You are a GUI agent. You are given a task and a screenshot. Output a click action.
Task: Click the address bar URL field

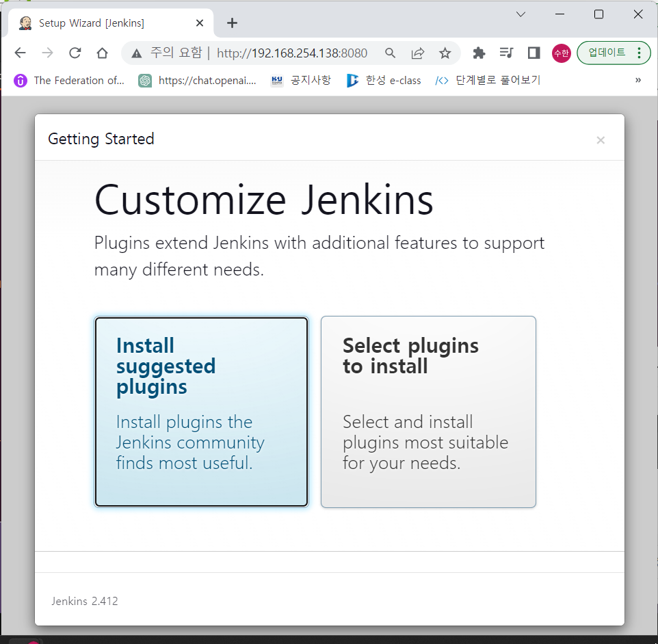tap(291, 53)
